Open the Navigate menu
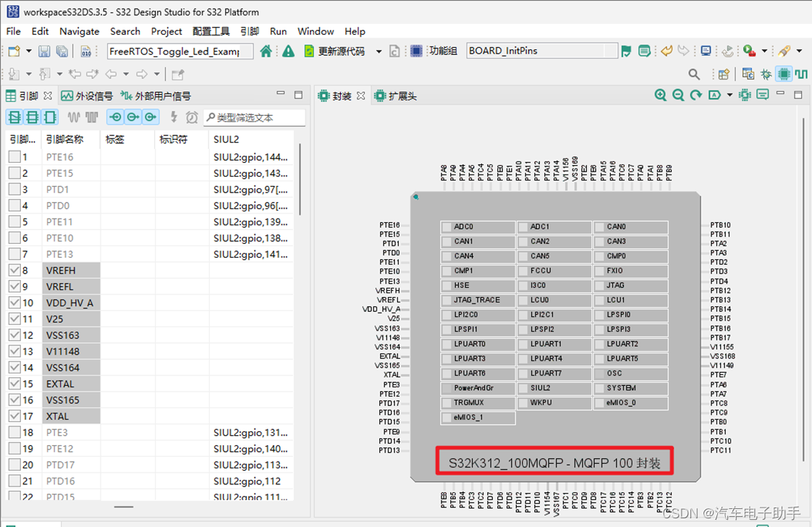This screenshot has width=812, height=527. coord(79,31)
